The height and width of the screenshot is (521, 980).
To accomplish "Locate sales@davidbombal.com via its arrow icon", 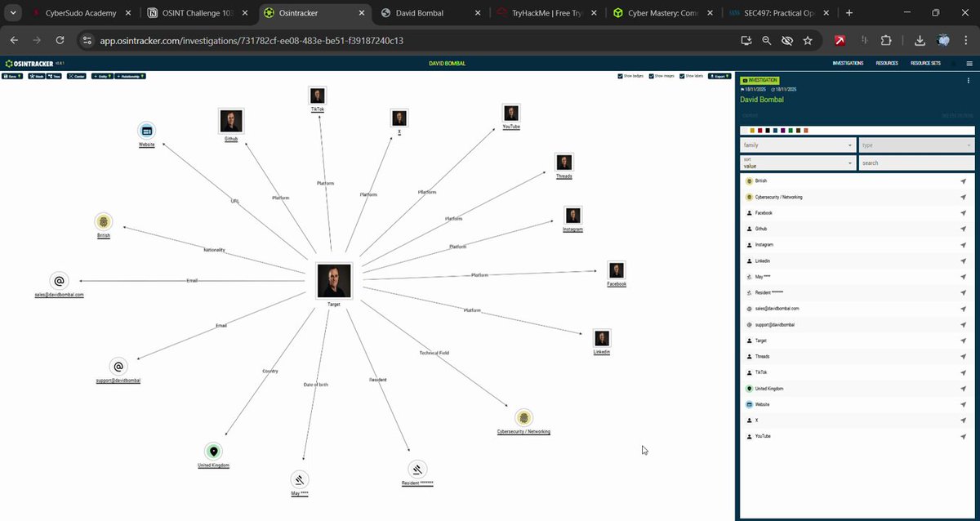I will (x=964, y=309).
